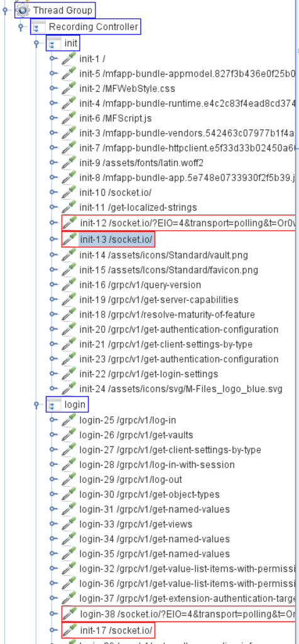The width and height of the screenshot is (299, 644).
Task: Collapse the Recording Controller node
Action: coord(21,28)
